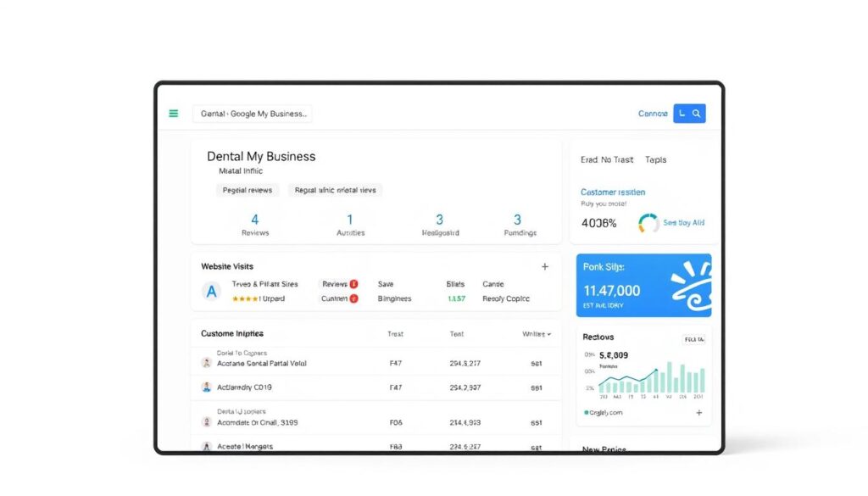Image resolution: width=868 pixels, height=496 pixels.
Task: Open the 1 Aunities stat
Action: [x=350, y=225]
